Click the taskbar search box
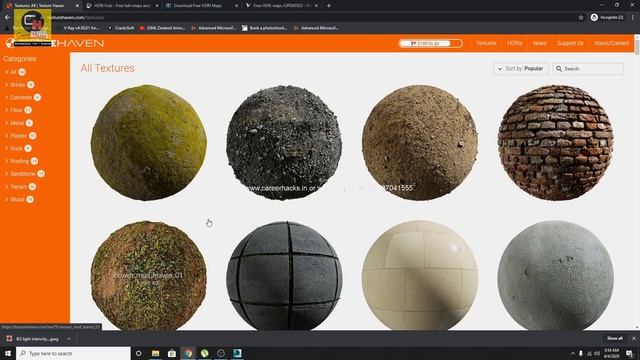Image resolution: width=640 pixels, height=360 pixels. (x=73, y=353)
